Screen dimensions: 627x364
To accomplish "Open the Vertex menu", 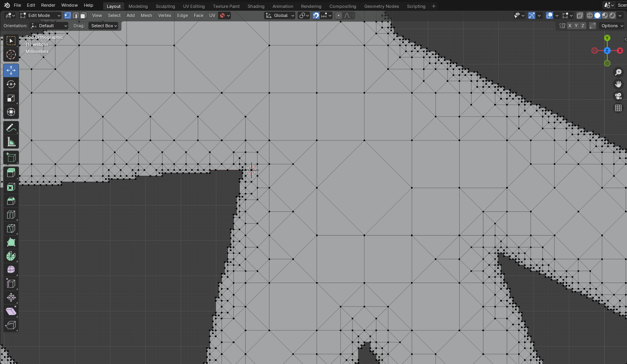I will 165,15.
